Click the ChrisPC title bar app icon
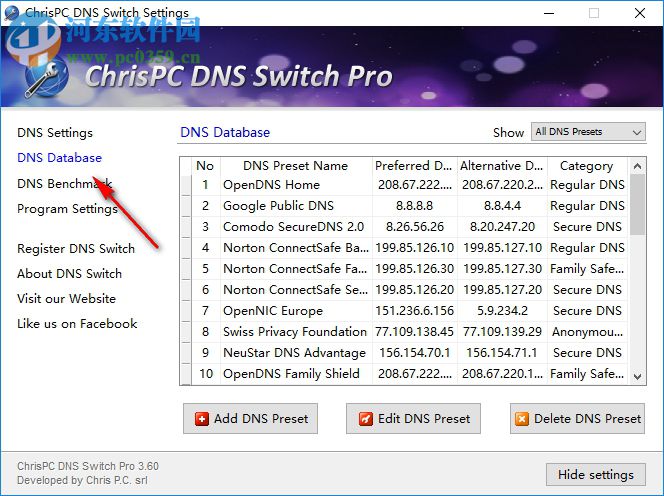This screenshot has height=496, width=664. (11, 13)
